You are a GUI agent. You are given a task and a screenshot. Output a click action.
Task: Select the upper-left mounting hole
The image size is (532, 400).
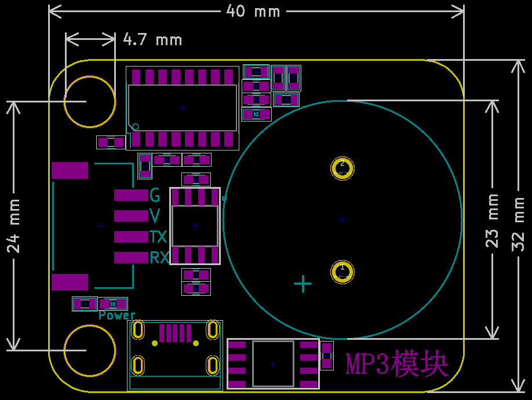[x=90, y=102]
